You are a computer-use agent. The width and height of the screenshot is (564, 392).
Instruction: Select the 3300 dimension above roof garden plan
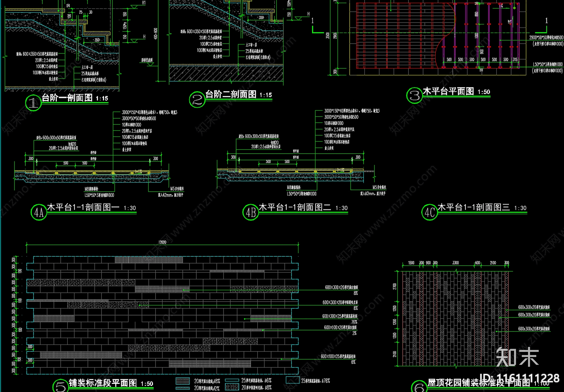455,263
